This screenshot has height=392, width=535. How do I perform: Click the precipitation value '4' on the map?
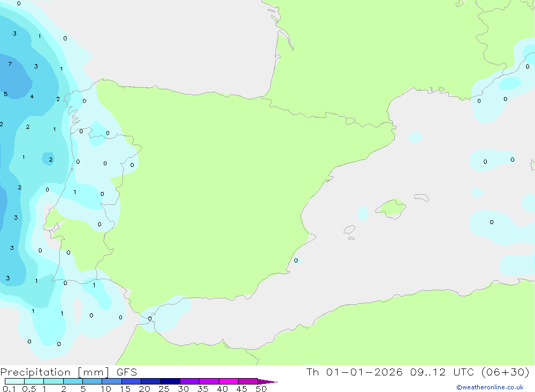click(x=32, y=97)
